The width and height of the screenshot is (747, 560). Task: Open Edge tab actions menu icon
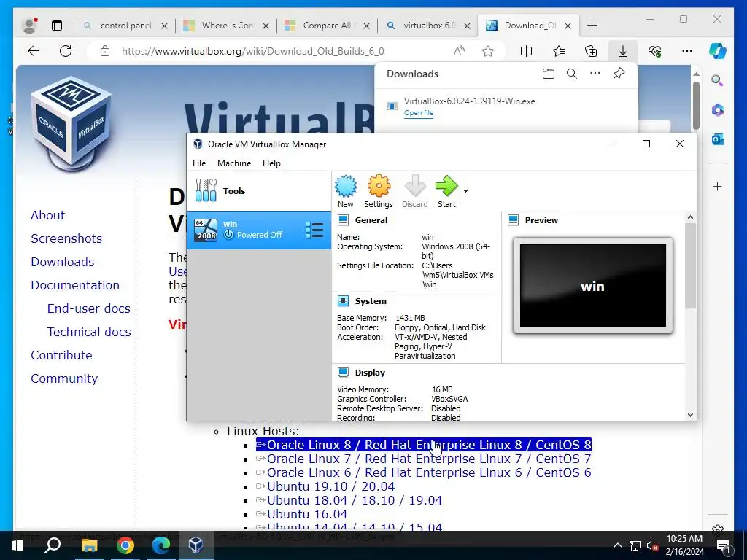pos(57,26)
